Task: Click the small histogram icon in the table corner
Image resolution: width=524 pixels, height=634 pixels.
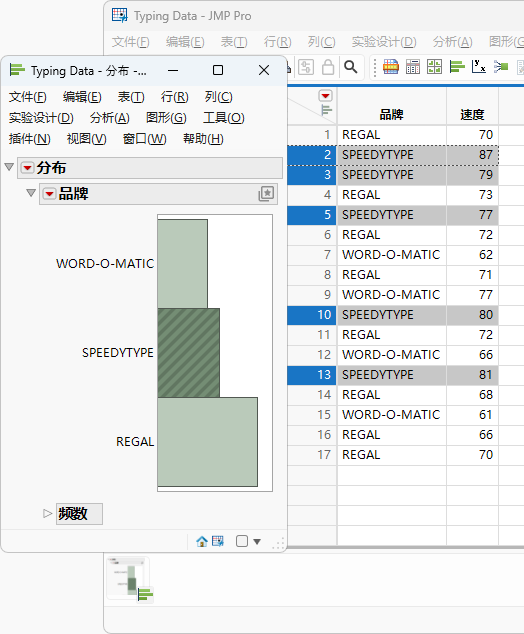Action: pyautogui.click(x=326, y=110)
